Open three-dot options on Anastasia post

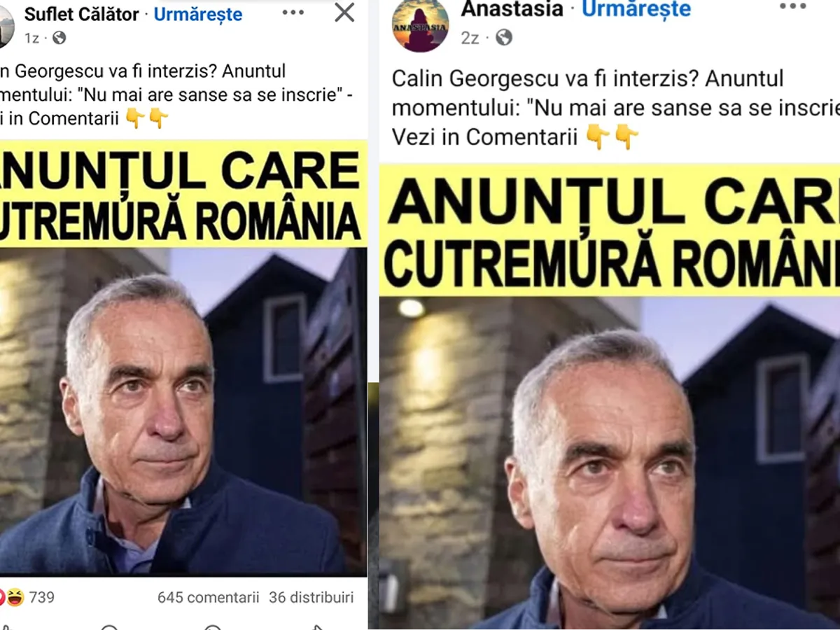(x=792, y=6)
